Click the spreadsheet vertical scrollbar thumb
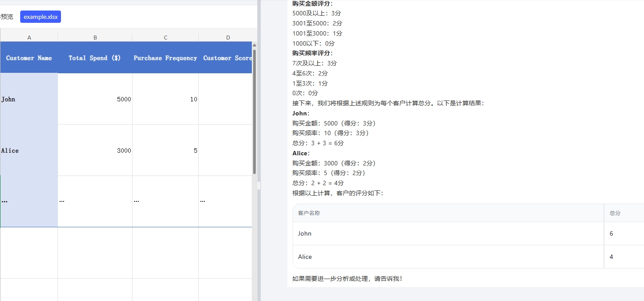 (254, 112)
